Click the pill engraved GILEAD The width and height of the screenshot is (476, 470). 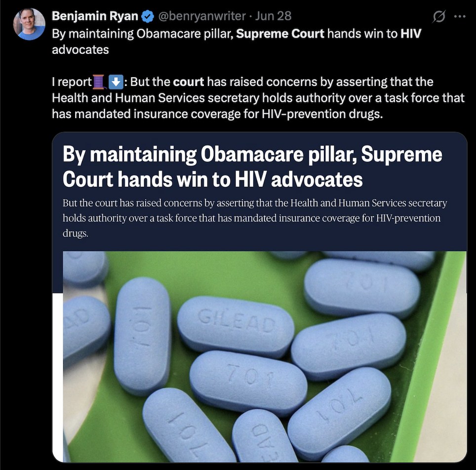(x=236, y=325)
